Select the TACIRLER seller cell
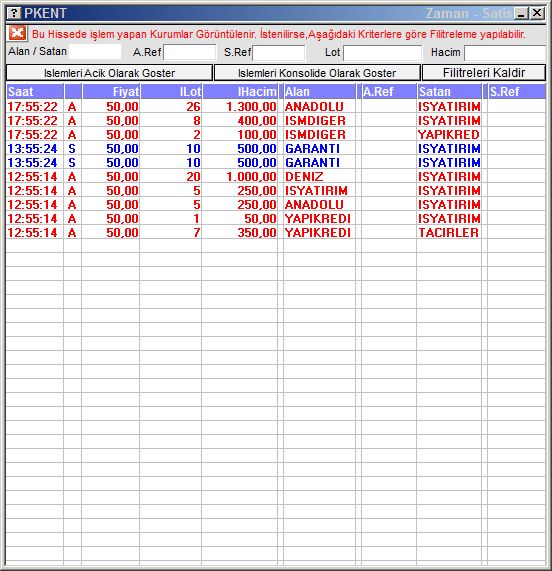The width and height of the screenshot is (552, 571). (x=449, y=233)
